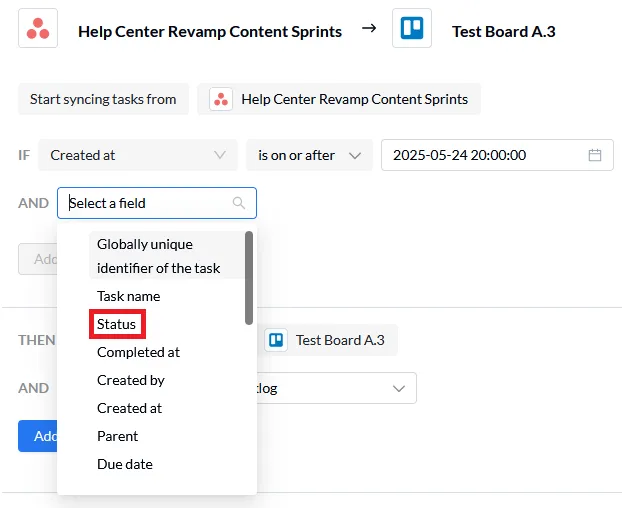The width and height of the screenshot is (622, 508).
Task: Choose Due date from the list
Action: tap(125, 464)
